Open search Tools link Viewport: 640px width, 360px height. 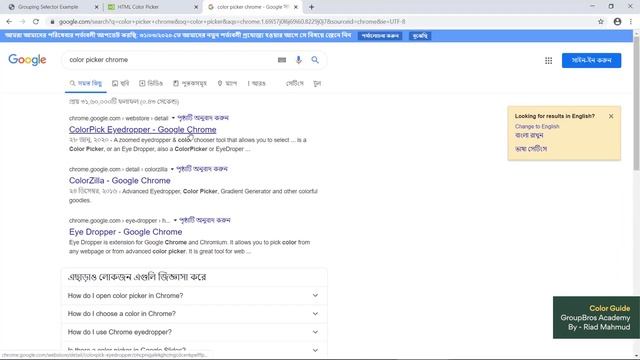[x=317, y=83]
